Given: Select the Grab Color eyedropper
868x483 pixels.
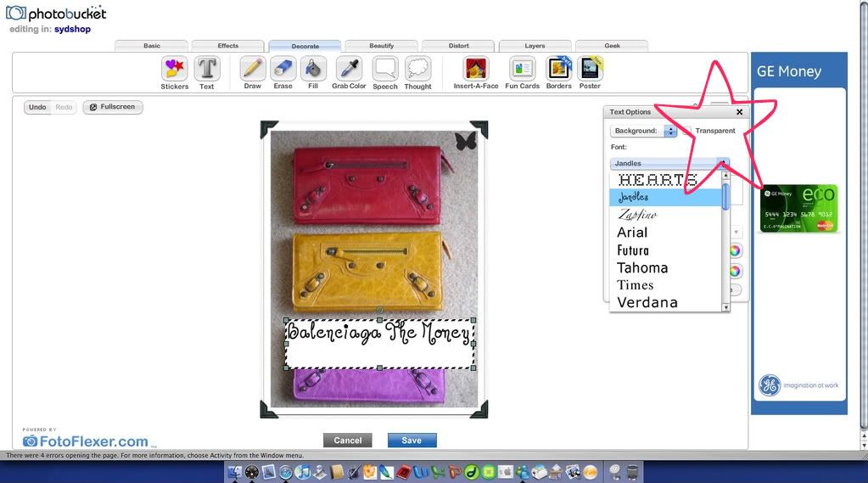Looking at the screenshot, I should click(349, 72).
